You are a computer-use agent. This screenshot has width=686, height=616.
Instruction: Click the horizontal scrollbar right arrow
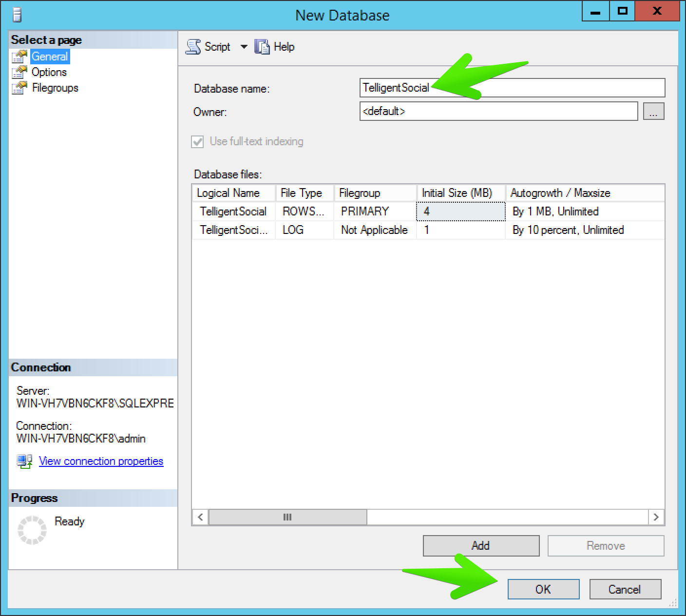(x=656, y=517)
